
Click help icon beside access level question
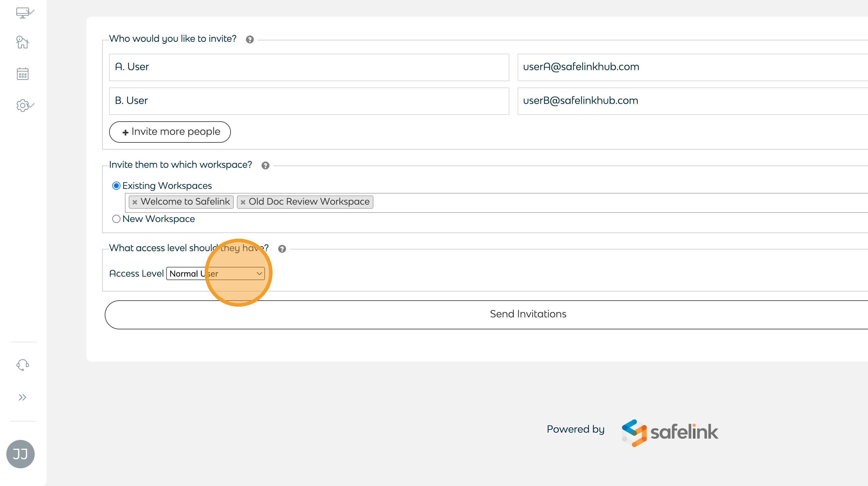[x=282, y=249]
